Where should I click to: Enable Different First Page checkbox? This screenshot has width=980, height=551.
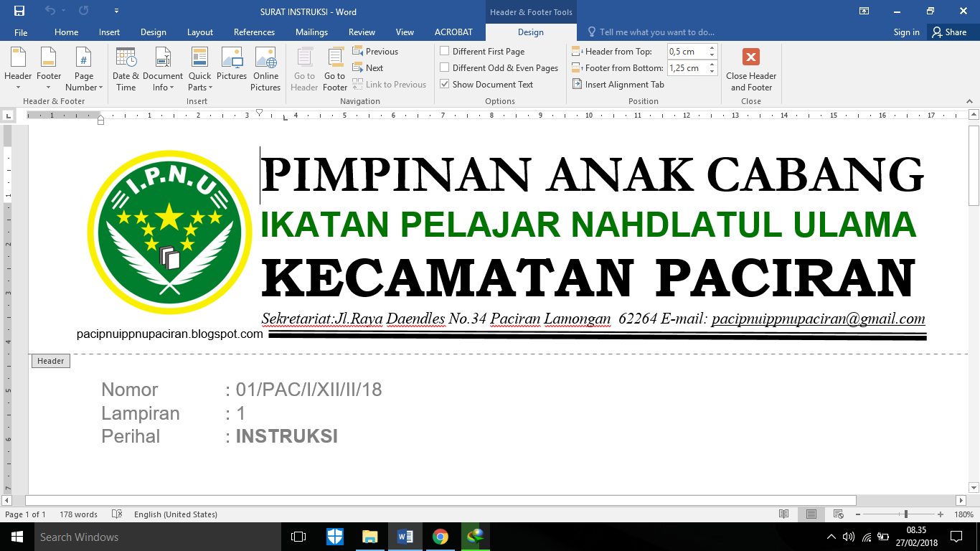tap(445, 52)
